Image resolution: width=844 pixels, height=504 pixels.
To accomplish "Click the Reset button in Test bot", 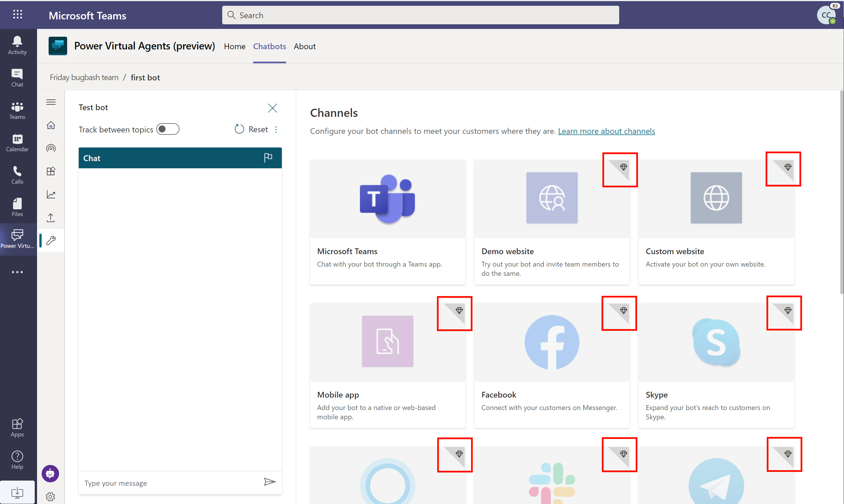I will [252, 128].
